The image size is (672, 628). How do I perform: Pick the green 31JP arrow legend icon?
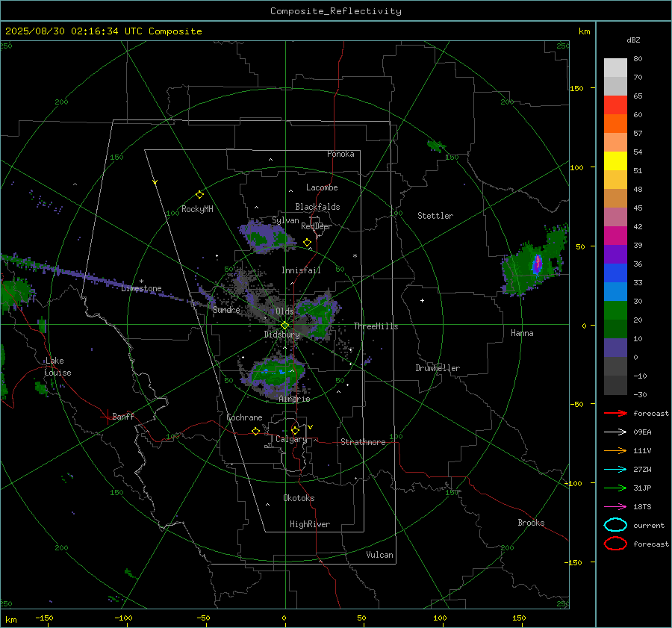tap(615, 488)
